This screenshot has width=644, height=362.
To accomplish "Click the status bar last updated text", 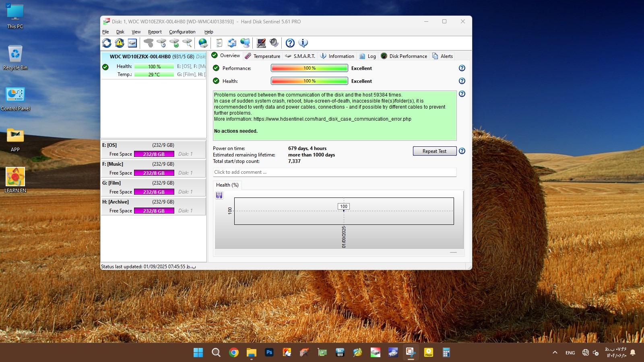I will click(149, 267).
